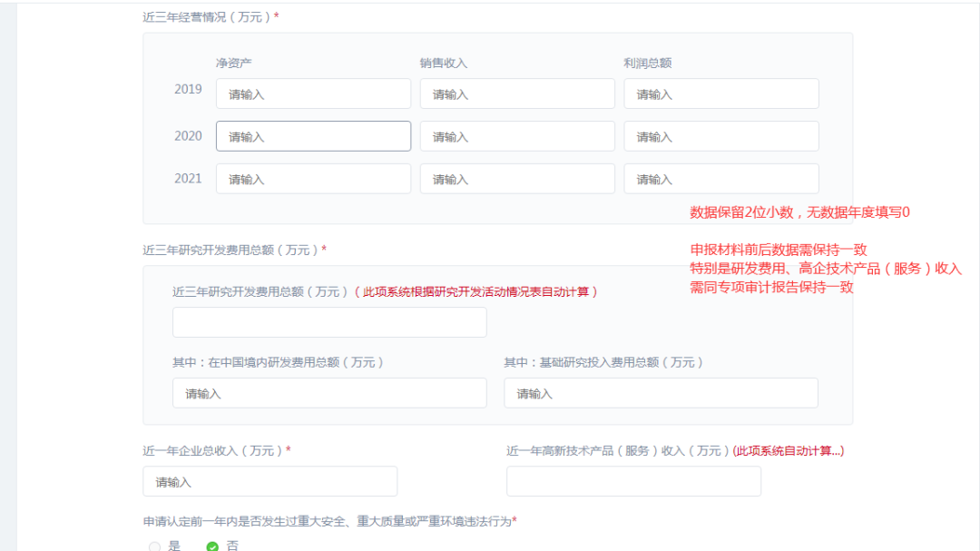
Task: Click the red 需同专项审计报告保持一致 note
Action: [772, 288]
